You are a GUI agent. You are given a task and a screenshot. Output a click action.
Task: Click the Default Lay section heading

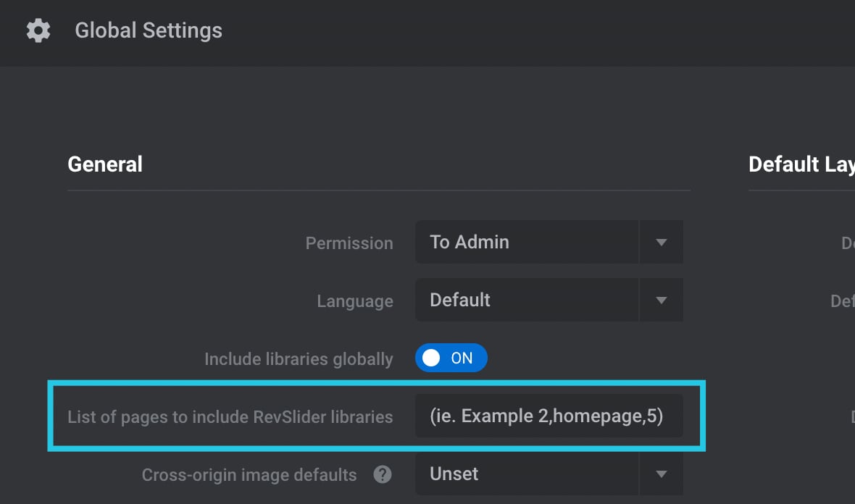(x=801, y=164)
